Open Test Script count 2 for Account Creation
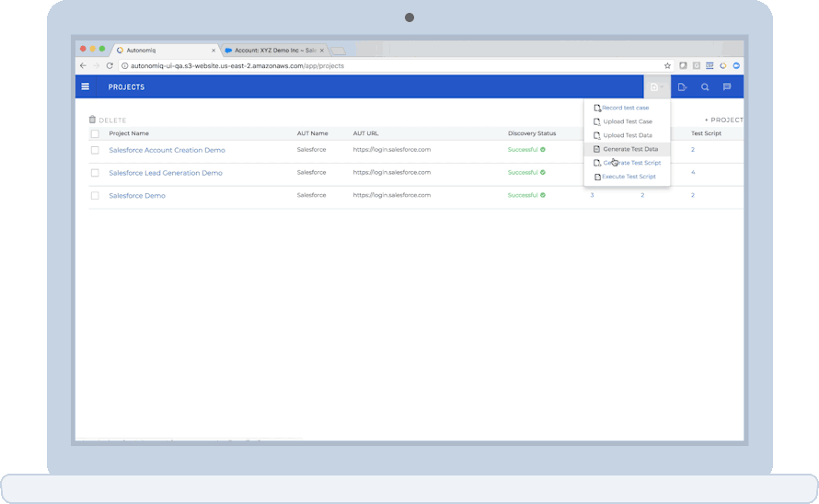Screen dimensions: 819x504 pyautogui.click(x=693, y=149)
